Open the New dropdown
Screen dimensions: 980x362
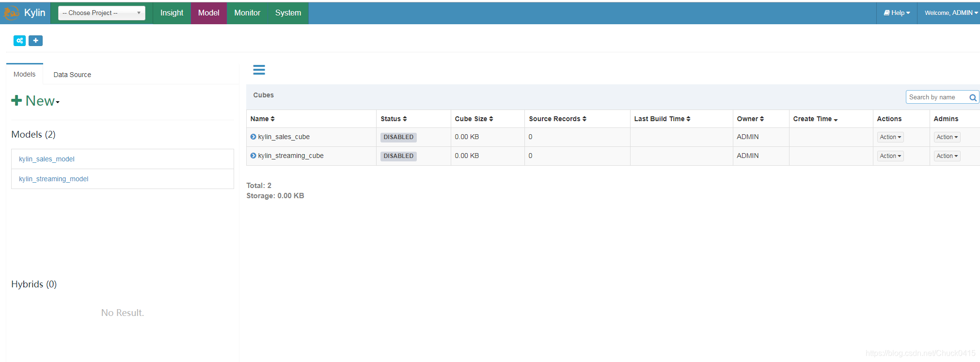pos(35,101)
